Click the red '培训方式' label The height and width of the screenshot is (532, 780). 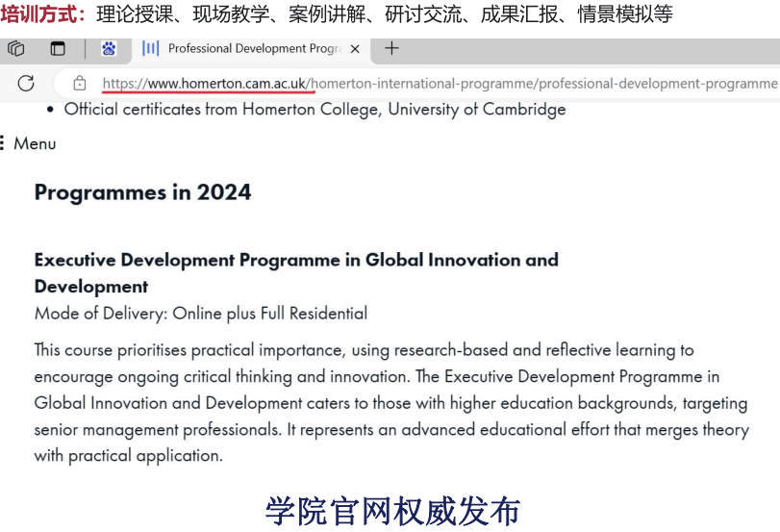pos(42,13)
